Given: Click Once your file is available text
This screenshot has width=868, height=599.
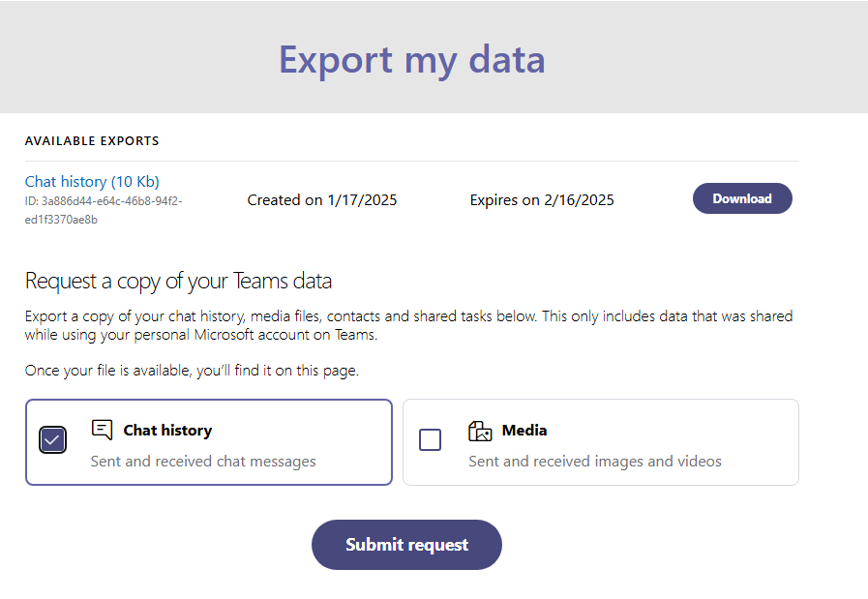Looking at the screenshot, I should point(193,371).
